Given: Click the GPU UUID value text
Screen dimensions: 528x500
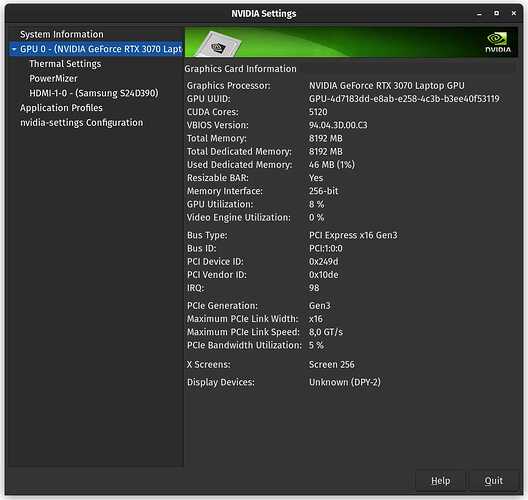Looking at the screenshot, I should (x=404, y=99).
